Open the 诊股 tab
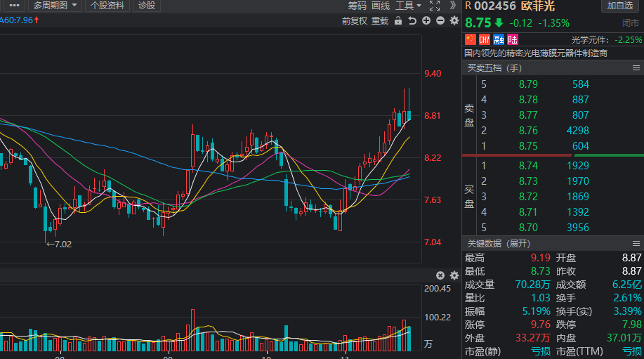Image resolution: width=644 pixels, height=359 pixels. pyautogui.click(x=147, y=6)
